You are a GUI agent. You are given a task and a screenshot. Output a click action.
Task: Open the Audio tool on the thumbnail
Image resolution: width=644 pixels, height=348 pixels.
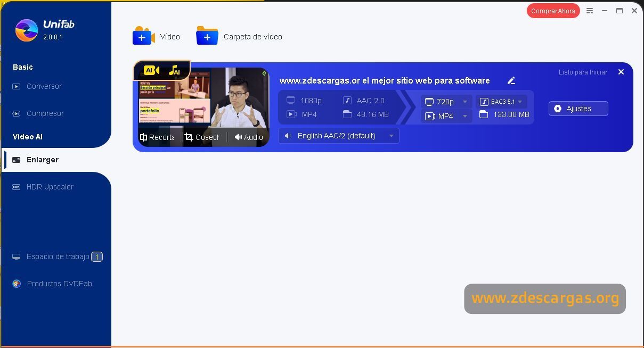point(249,137)
